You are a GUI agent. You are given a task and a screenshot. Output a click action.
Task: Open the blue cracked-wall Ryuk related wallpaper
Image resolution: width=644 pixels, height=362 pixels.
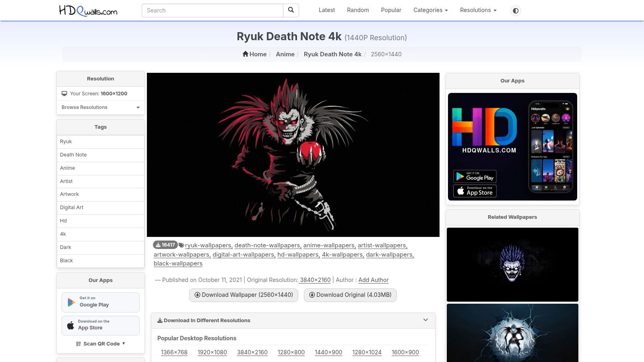pyautogui.click(x=512, y=333)
